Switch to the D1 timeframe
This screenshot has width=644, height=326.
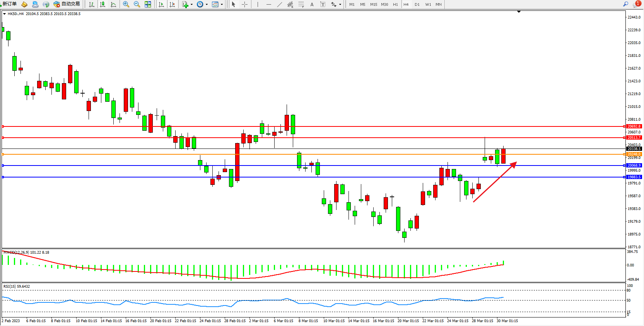[x=417, y=4]
